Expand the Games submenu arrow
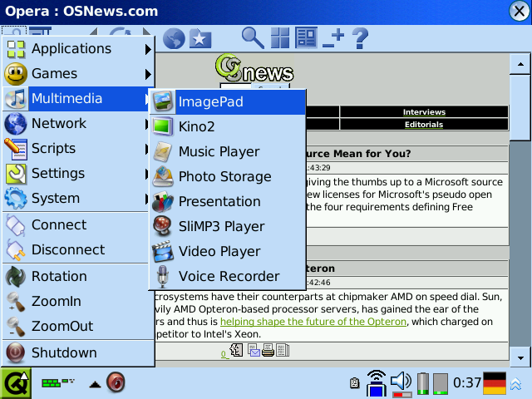 pos(148,74)
